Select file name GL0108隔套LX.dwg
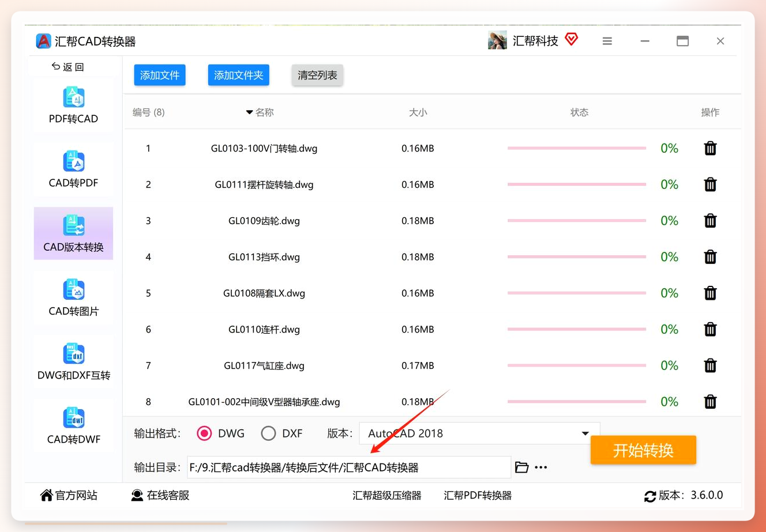The width and height of the screenshot is (766, 532). point(264,293)
